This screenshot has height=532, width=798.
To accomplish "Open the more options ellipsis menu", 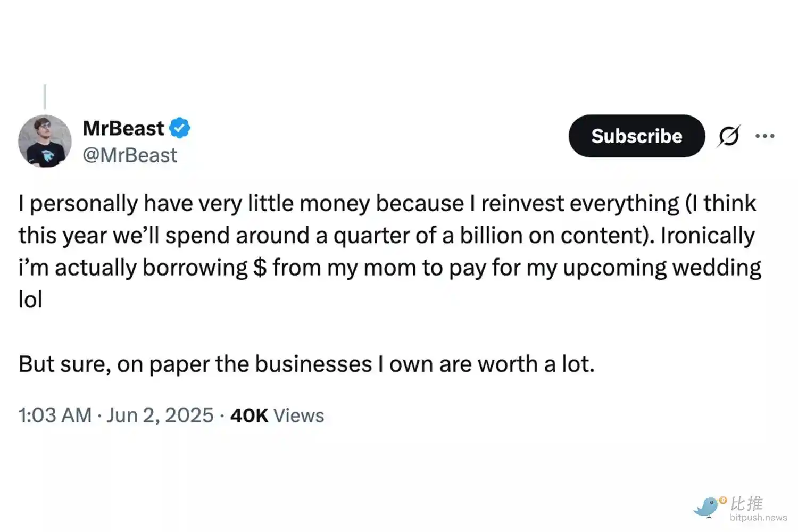I will (x=765, y=136).
